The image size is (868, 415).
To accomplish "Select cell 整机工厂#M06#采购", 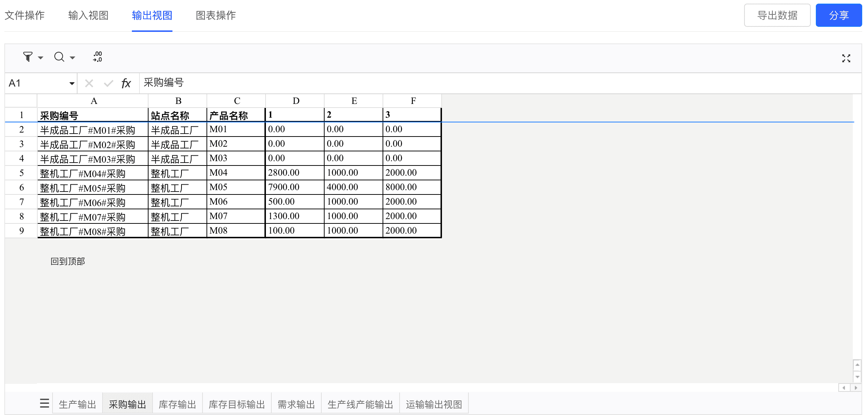I will point(93,202).
